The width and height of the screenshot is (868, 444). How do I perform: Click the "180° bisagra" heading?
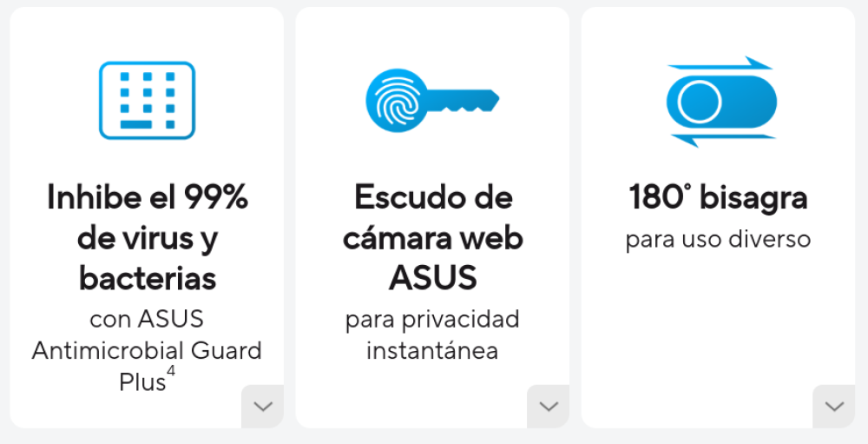[x=718, y=199]
